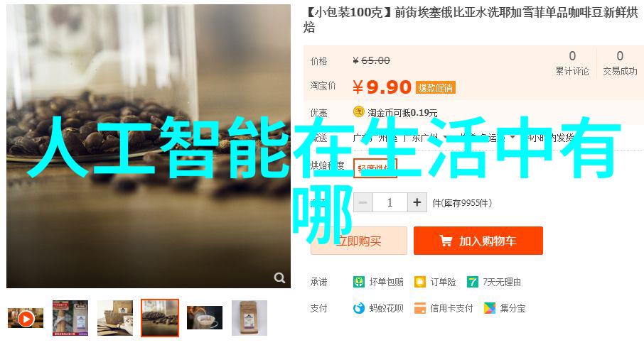Open the 累计评论 reviews count
The height and width of the screenshot is (345, 644).
[x=572, y=62]
